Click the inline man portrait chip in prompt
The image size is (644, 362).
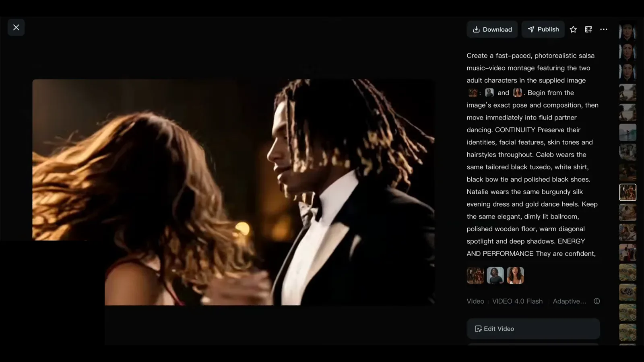coord(489,93)
